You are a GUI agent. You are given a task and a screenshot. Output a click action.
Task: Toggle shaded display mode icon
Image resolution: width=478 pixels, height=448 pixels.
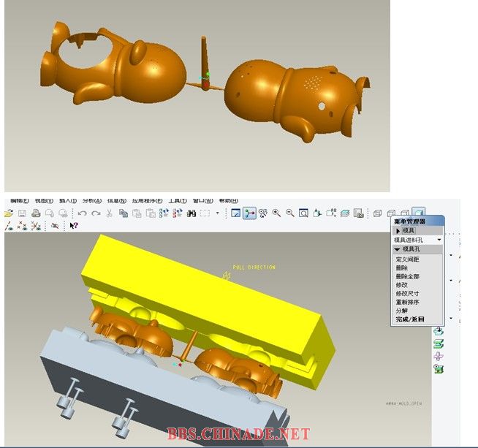(x=417, y=213)
